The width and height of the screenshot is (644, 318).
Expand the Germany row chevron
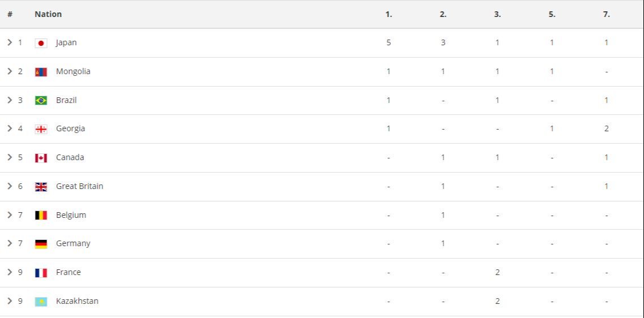coord(10,243)
